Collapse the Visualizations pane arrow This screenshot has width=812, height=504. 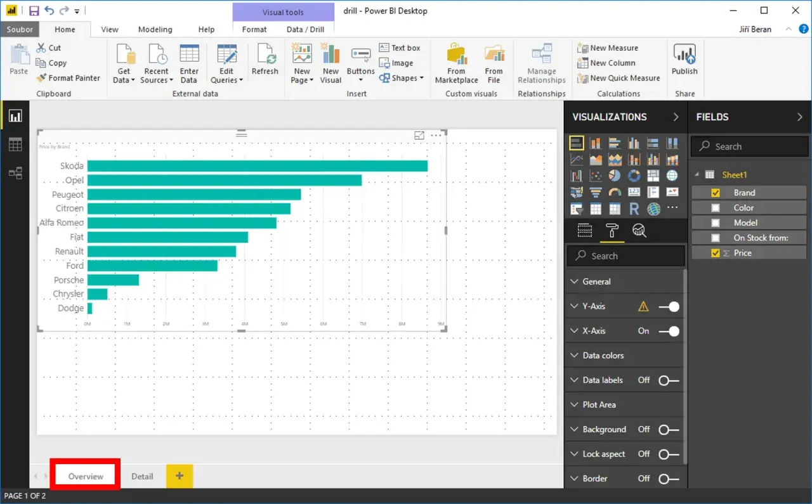point(676,117)
